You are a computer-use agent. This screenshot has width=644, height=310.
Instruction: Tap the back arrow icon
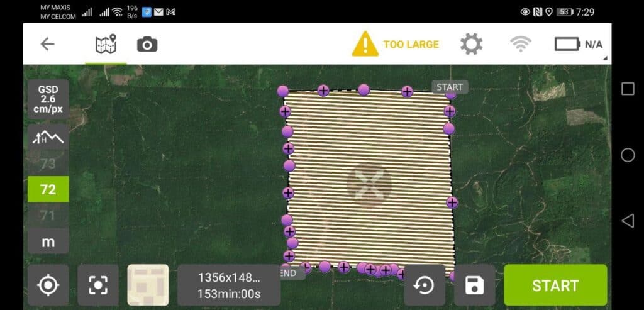pyautogui.click(x=47, y=44)
